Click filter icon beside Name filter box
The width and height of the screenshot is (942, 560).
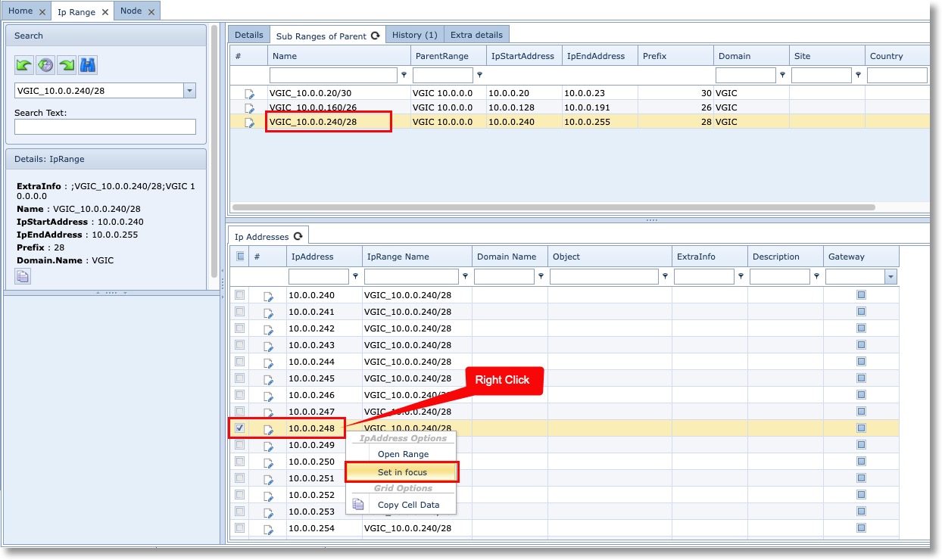pos(404,75)
